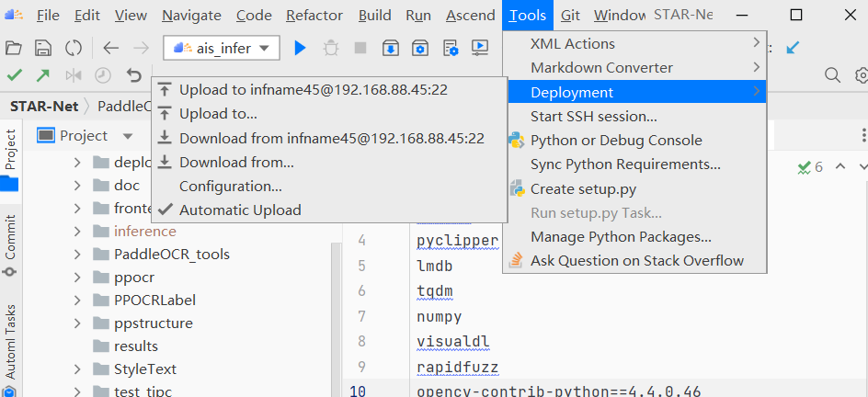Run the ais_infer configuration
The width and height of the screenshot is (868, 397).
pos(300,48)
